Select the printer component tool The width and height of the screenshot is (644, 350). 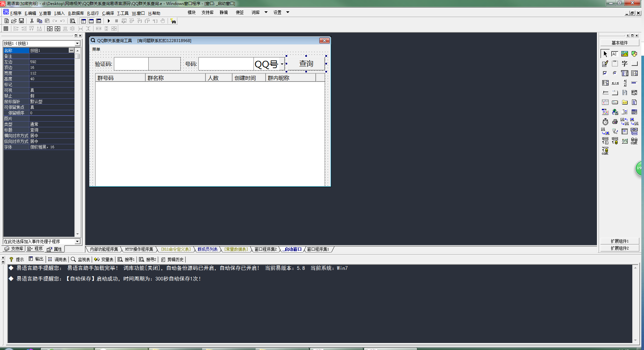tap(615, 122)
